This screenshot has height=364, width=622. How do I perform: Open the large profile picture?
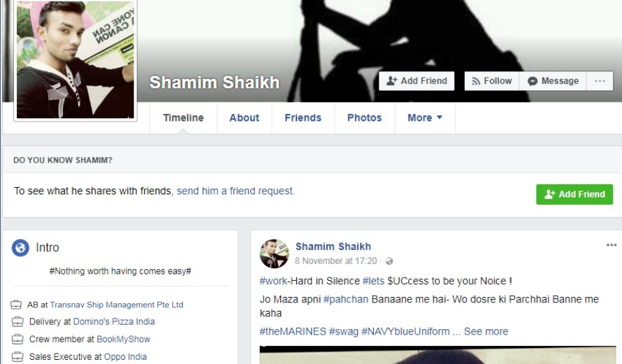coord(75,59)
